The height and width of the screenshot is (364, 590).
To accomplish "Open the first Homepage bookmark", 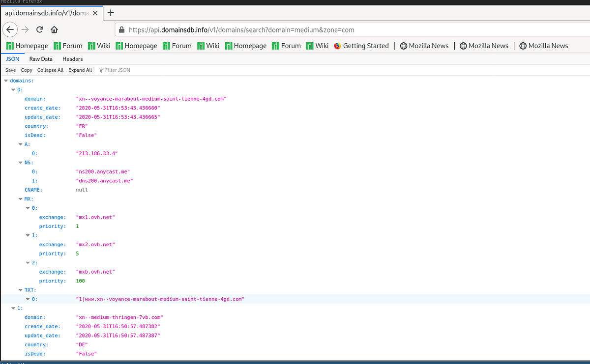I will click(27, 46).
